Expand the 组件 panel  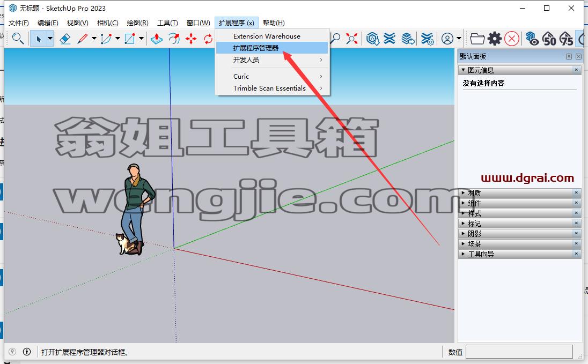pyautogui.click(x=463, y=203)
